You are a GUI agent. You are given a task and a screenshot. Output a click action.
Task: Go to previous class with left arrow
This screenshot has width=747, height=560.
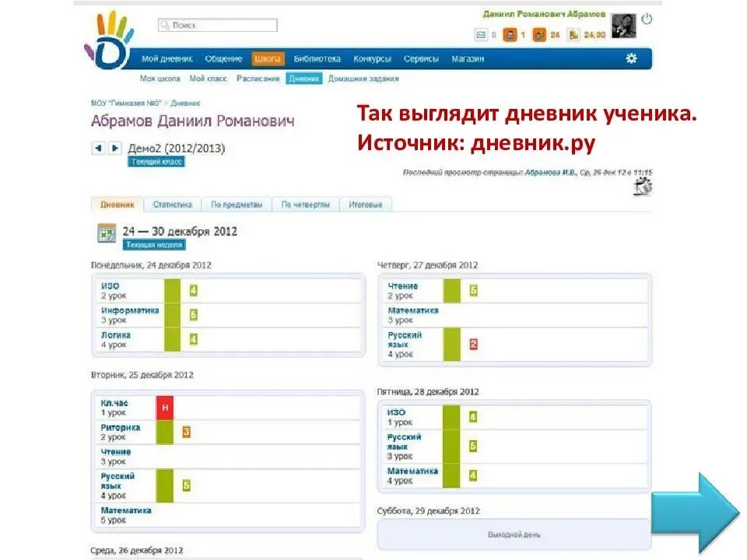[98, 148]
